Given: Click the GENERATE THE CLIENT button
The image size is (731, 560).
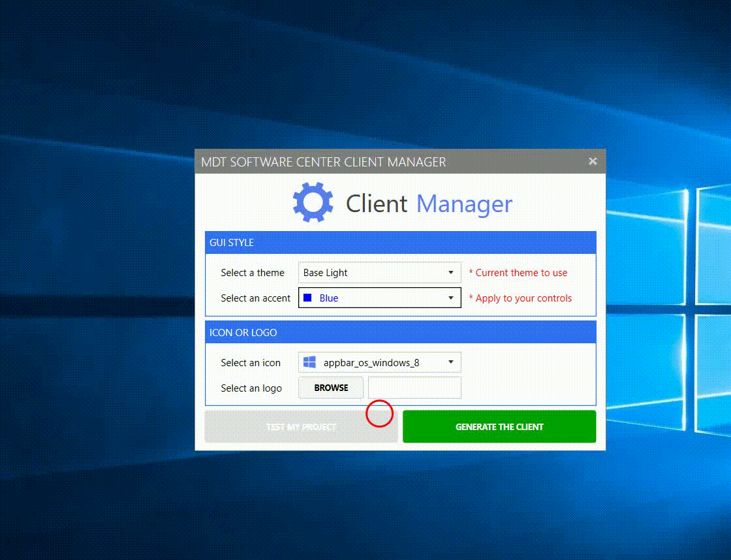Looking at the screenshot, I should (x=499, y=426).
